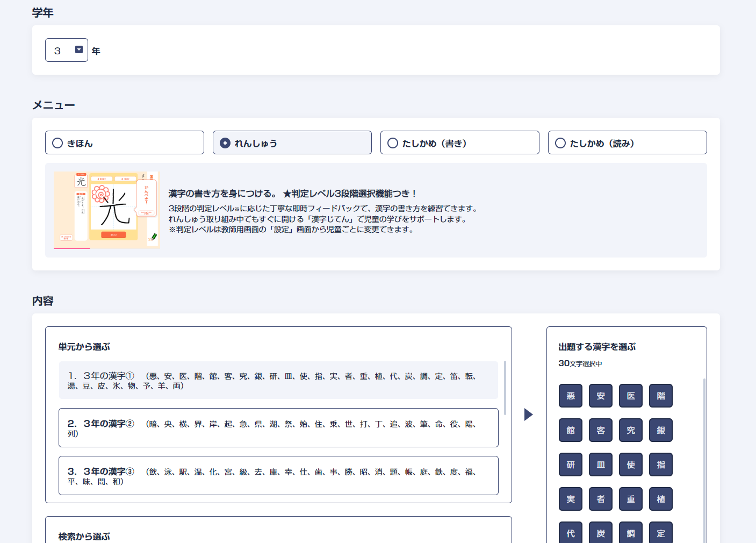Choose unit 2 3年の漢字②
The height and width of the screenshot is (543, 756).
click(x=278, y=428)
